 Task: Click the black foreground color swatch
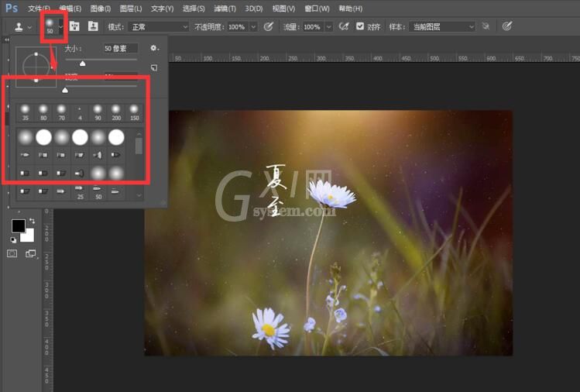point(18,225)
